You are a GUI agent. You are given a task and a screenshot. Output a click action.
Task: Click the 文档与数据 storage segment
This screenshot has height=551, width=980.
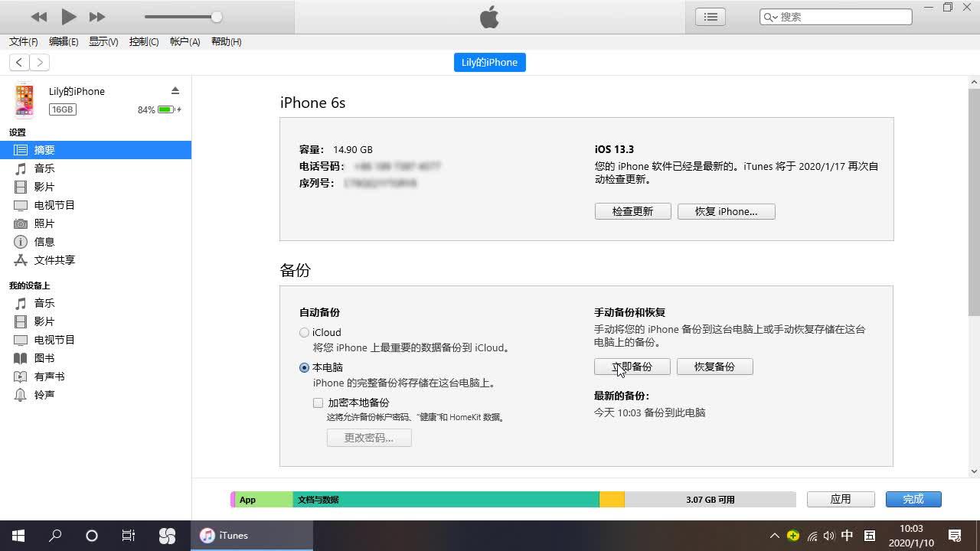coord(446,500)
